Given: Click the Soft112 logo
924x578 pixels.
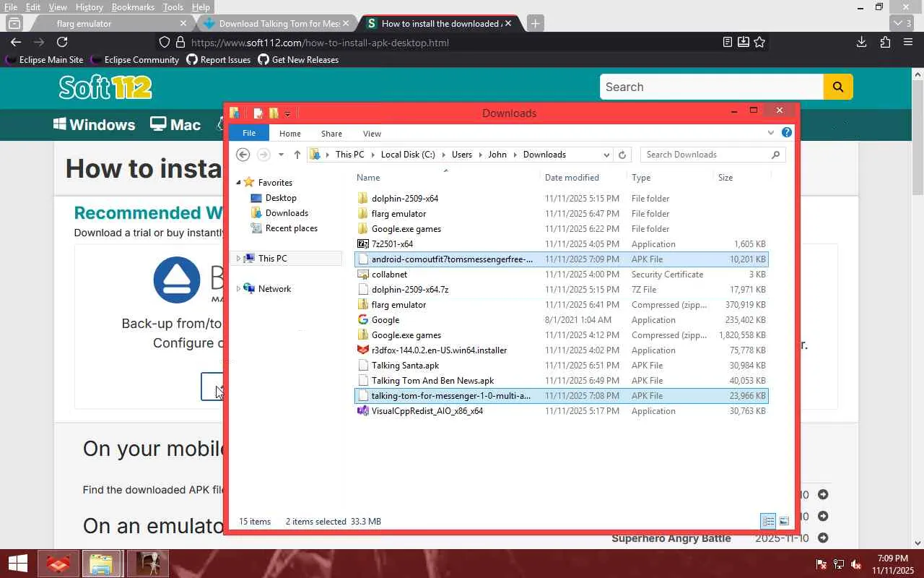Looking at the screenshot, I should pyautogui.click(x=105, y=87).
